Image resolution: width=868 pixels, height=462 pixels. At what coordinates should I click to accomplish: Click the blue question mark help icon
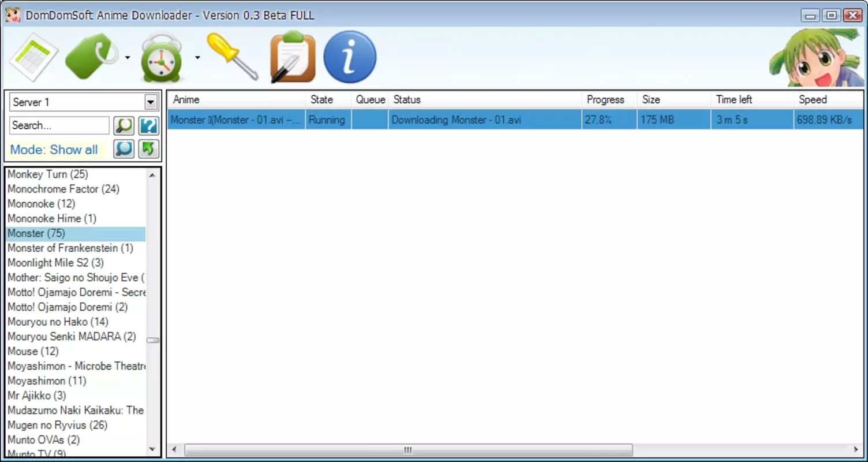(148, 125)
